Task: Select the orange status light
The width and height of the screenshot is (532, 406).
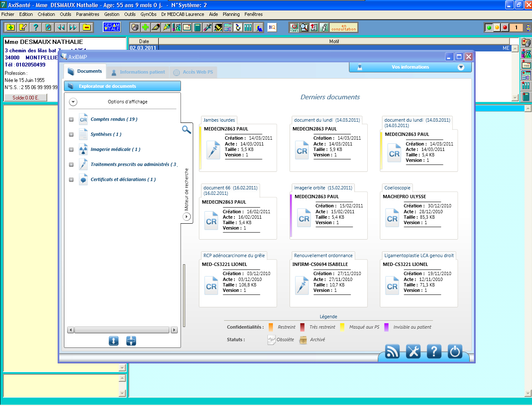Action: pos(497,28)
